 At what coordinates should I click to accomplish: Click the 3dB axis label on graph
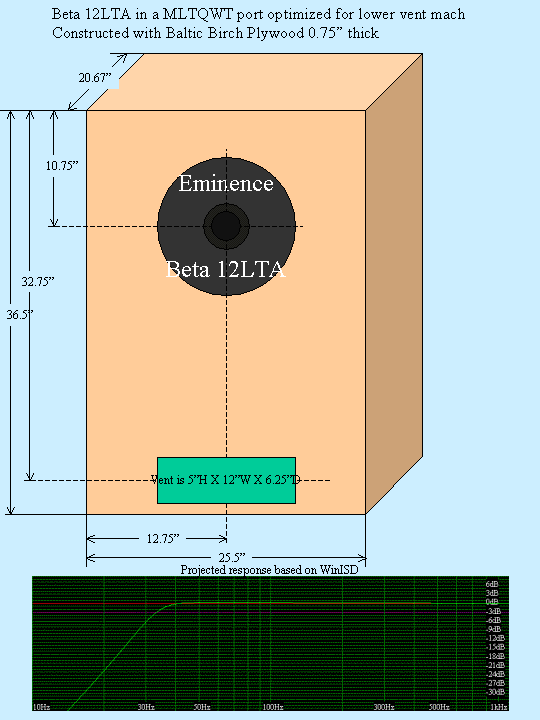[492, 593]
